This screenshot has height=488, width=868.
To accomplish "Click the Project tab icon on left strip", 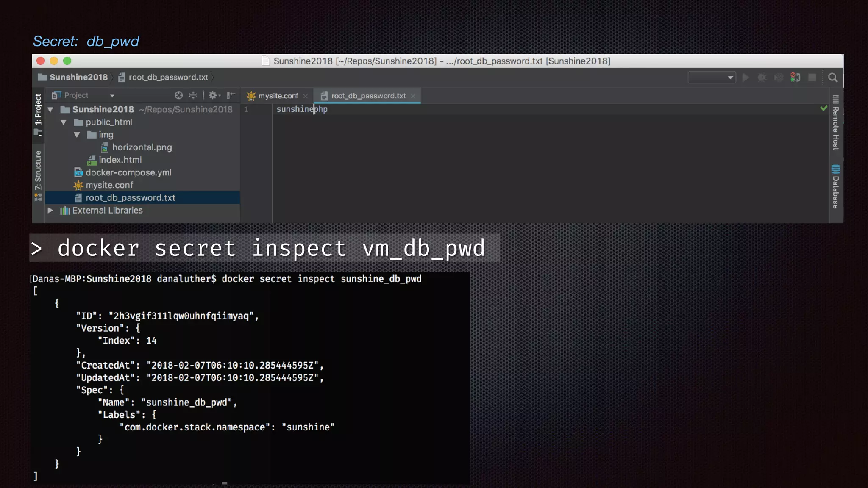I will coord(38,132).
